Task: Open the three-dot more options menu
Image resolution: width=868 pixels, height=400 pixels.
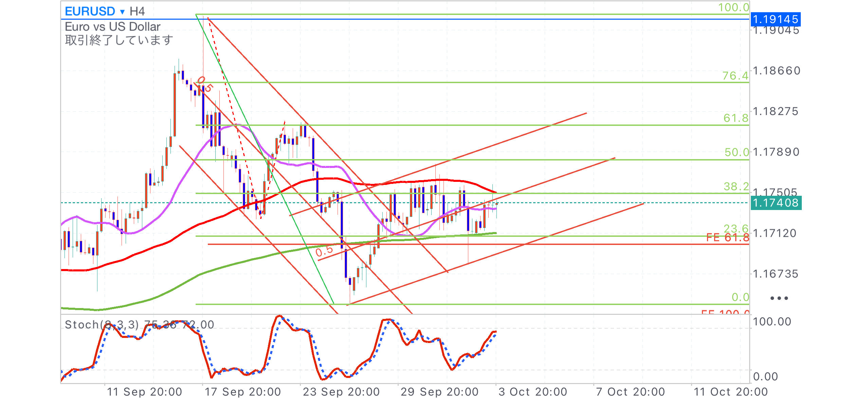Action: click(x=779, y=298)
